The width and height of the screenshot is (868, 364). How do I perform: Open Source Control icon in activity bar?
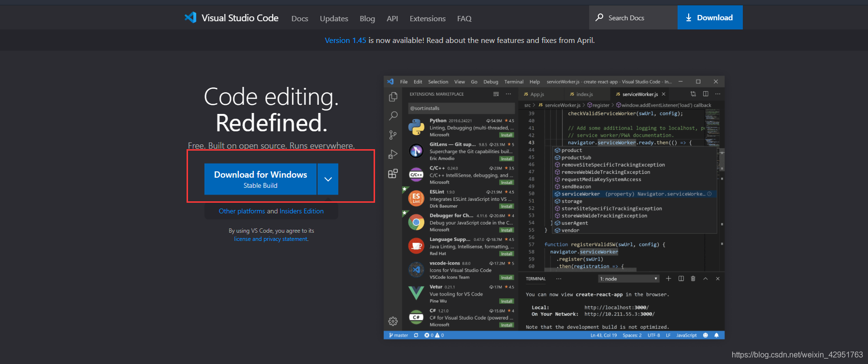393,135
